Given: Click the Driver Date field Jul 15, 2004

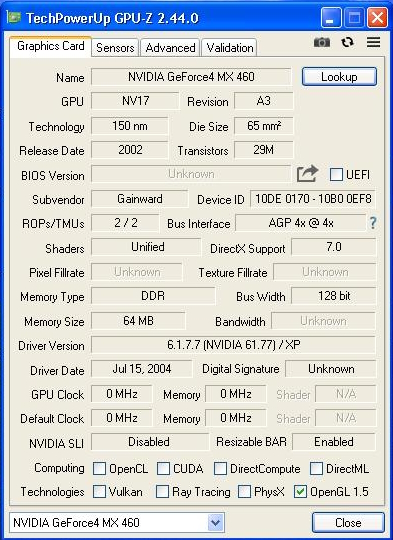Looking at the screenshot, I should pos(141,369).
